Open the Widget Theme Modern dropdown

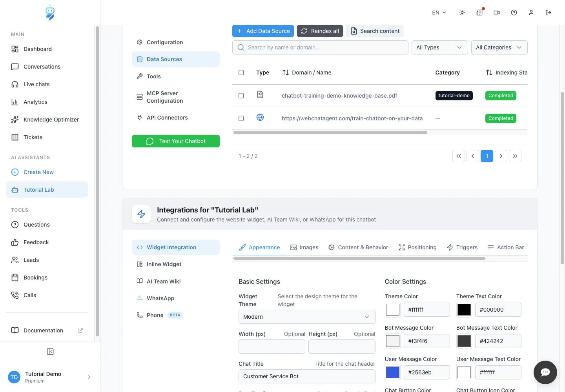pyautogui.click(x=307, y=317)
